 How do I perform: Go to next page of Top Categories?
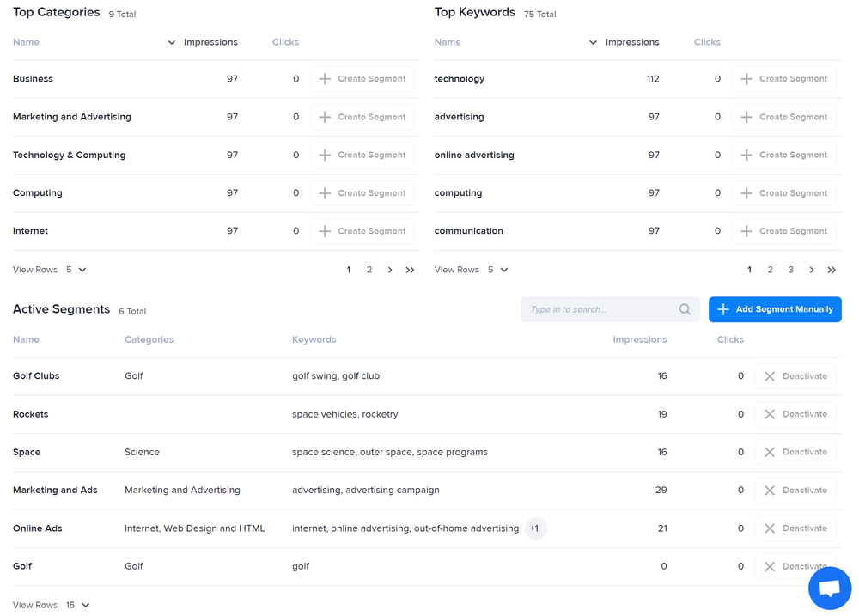pos(390,270)
